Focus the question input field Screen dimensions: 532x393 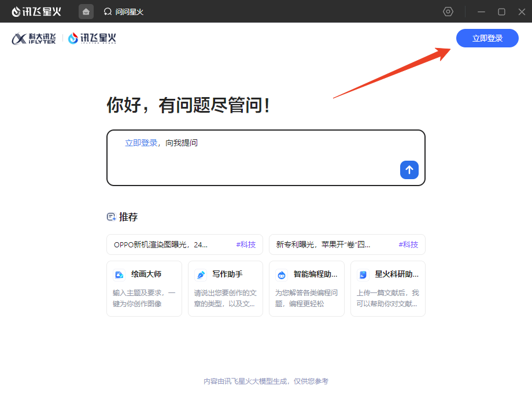(265, 158)
